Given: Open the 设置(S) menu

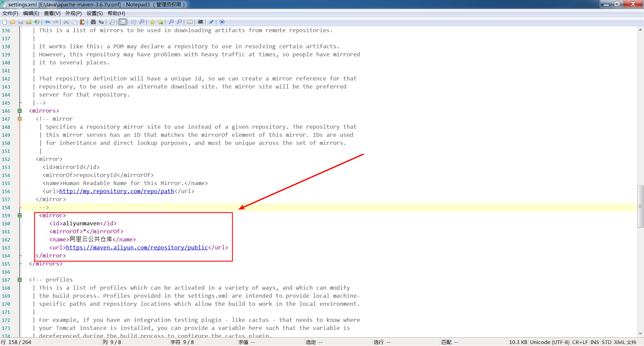Looking at the screenshot, I should coord(95,13).
